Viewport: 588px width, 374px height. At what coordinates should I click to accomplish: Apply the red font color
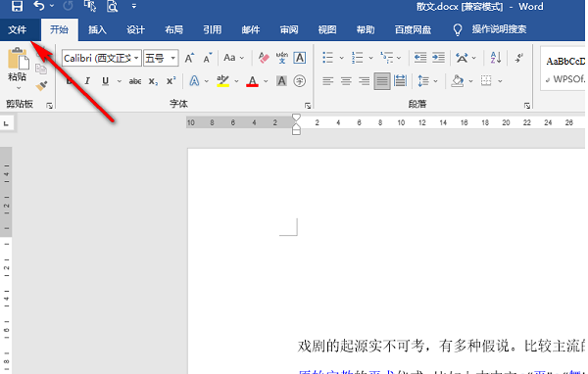253,81
